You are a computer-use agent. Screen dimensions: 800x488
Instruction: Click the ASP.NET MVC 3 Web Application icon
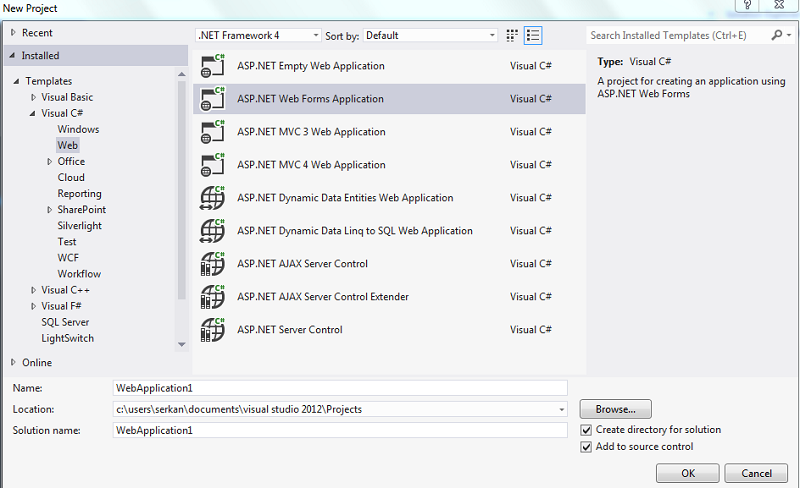(x=212, y=132)
